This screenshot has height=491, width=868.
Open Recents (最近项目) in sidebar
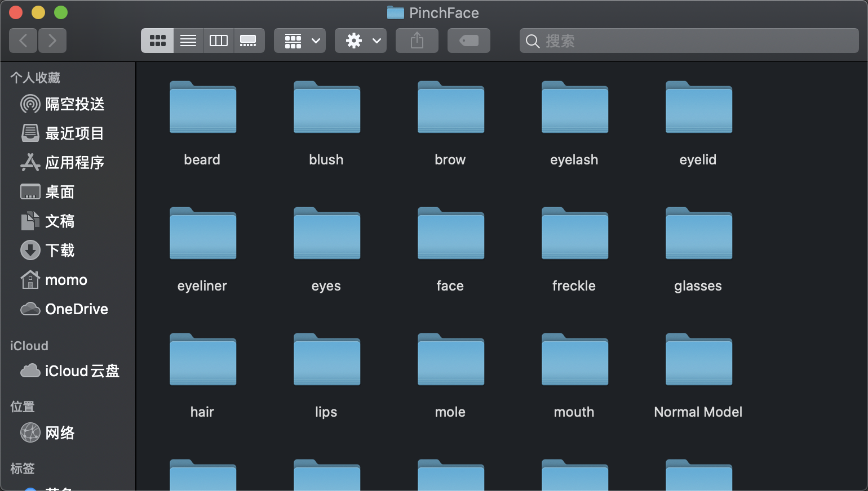point(68,133)
